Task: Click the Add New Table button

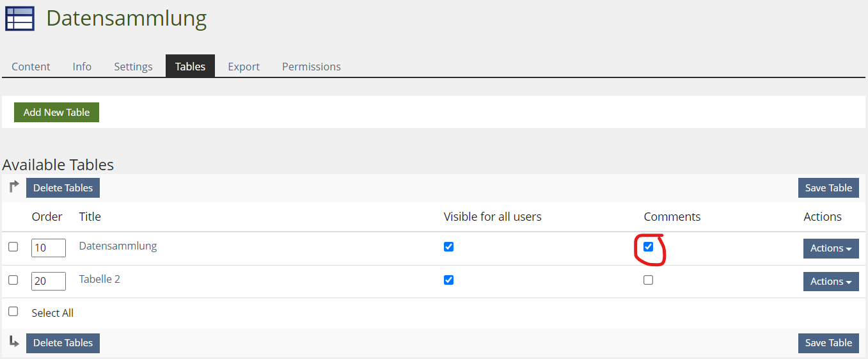Action: [56, 112]
